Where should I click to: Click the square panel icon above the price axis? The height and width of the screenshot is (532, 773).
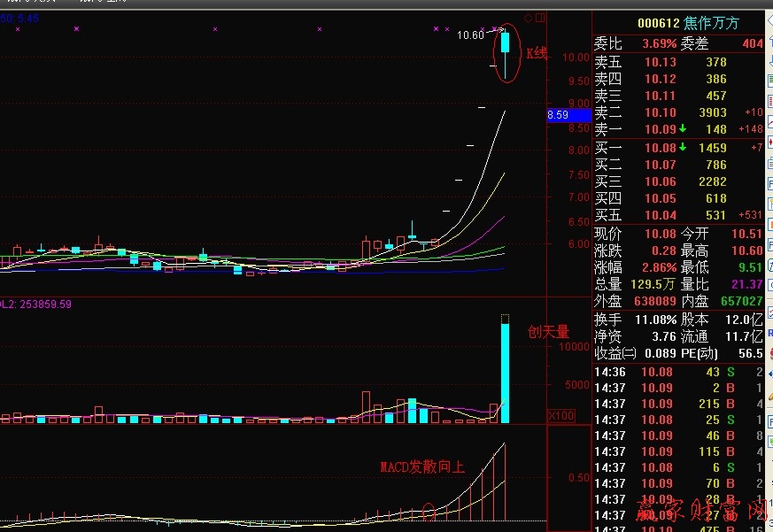coord(539,18)
